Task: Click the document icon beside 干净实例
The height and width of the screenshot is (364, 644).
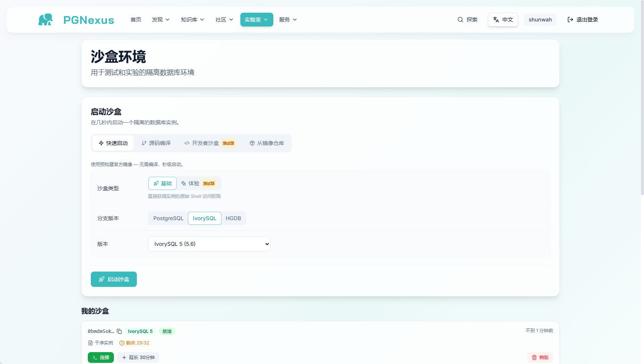Action: point(90,343)
